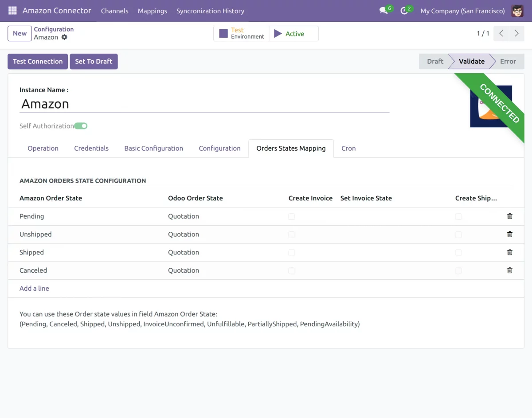
Task: Click the Amazon instance logo image
Action: click(x=491, y=106)
